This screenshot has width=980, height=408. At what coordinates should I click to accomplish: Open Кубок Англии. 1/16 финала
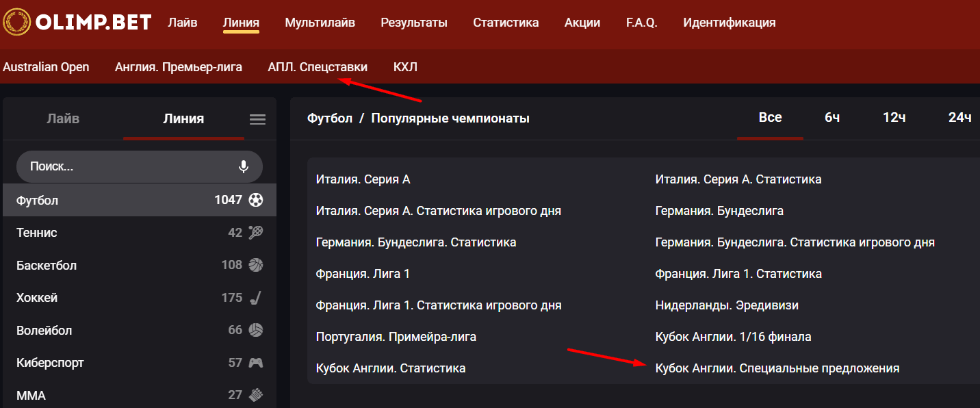(734, 337)
